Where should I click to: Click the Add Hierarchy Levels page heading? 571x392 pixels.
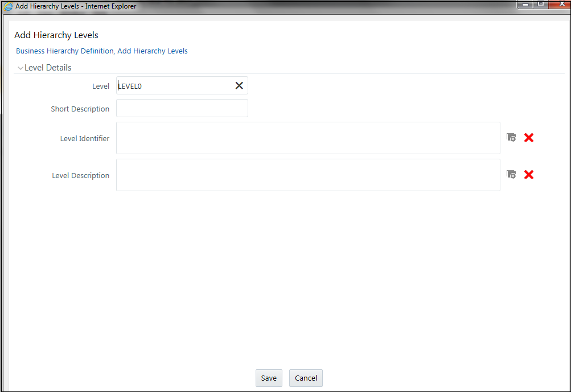[x=56, y=35]
